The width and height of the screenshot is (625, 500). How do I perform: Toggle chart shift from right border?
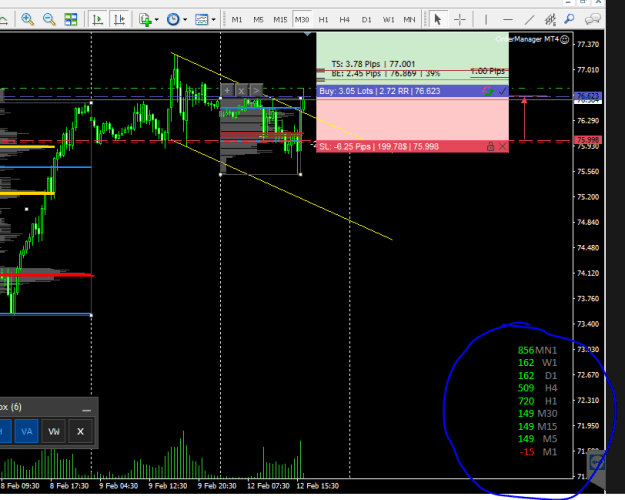coord(119,19)
